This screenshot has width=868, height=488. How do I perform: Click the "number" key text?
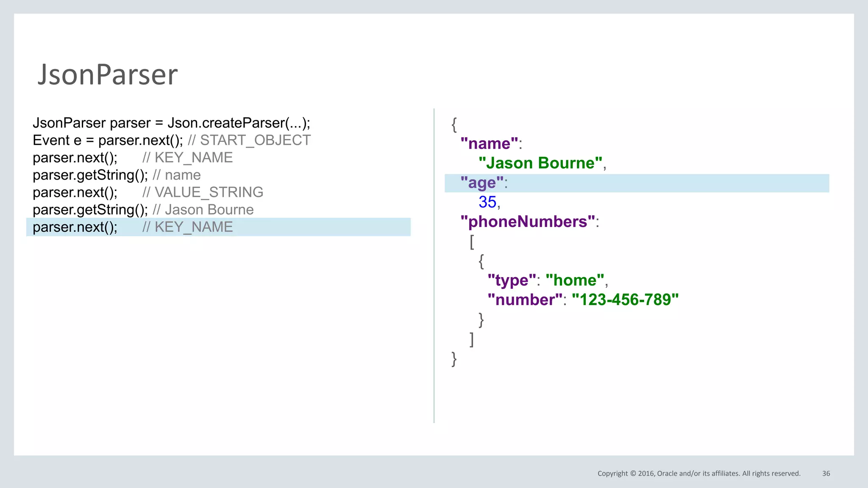pyautogui.click(x=525, y=300)
